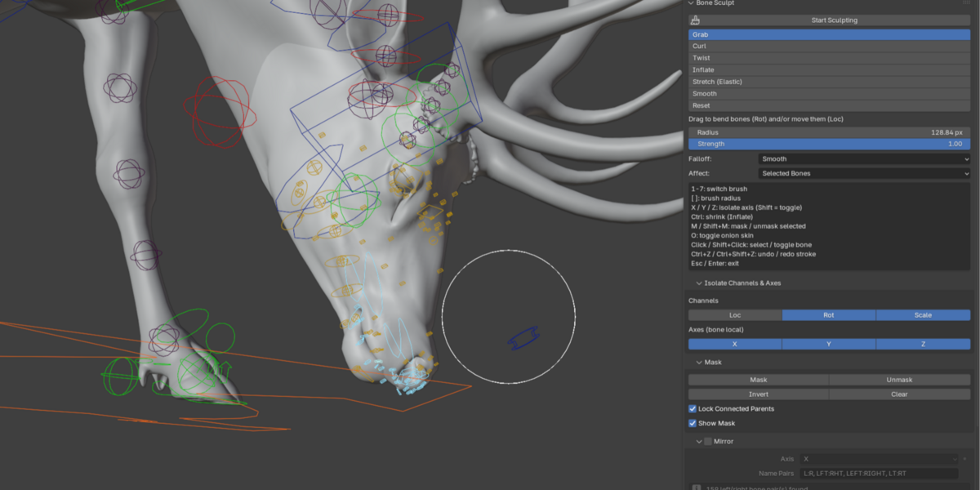Toggle the Scale channel
Screen dimensions: 980x490
[x=924, y=315]
